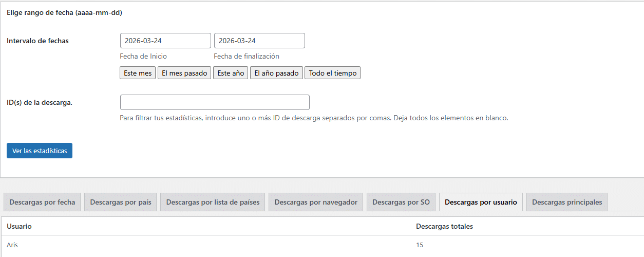This screenshot has width=644, height=257.
Task: Click the download count 15 for Aris
Action: pos(420,245)
